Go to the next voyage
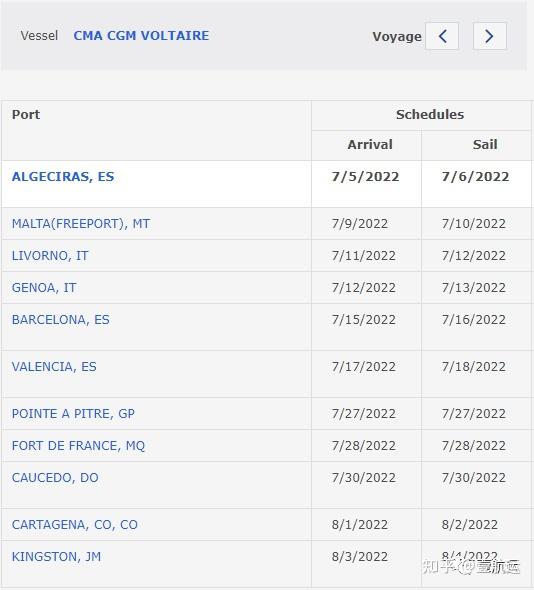The width and height of the screenshot is (534, 590). [x=490, y=36]
